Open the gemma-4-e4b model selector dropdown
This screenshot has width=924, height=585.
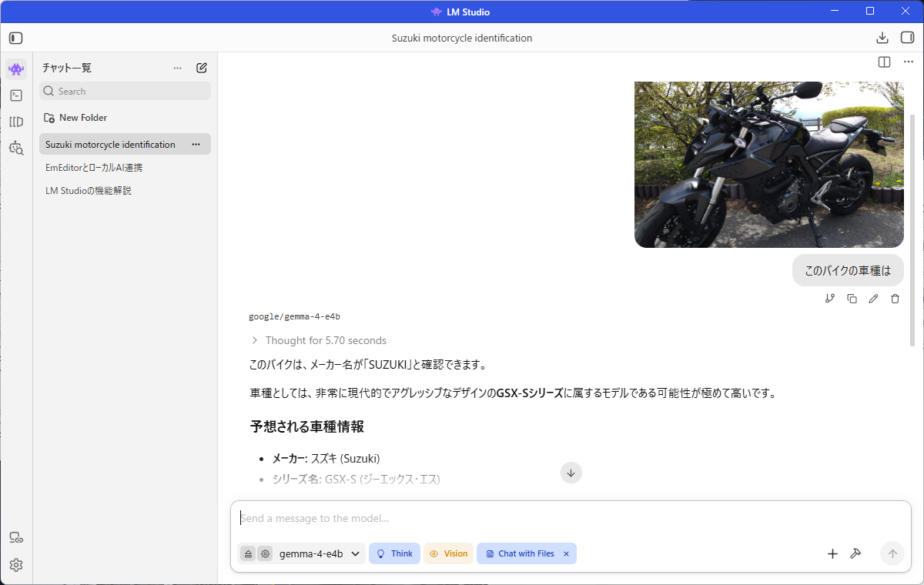click(321, 553)
